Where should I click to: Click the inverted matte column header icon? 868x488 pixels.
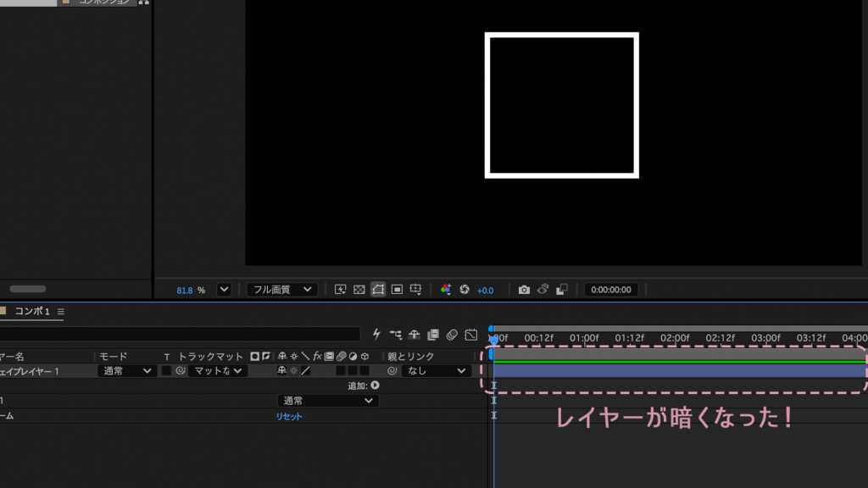(266, 357)
